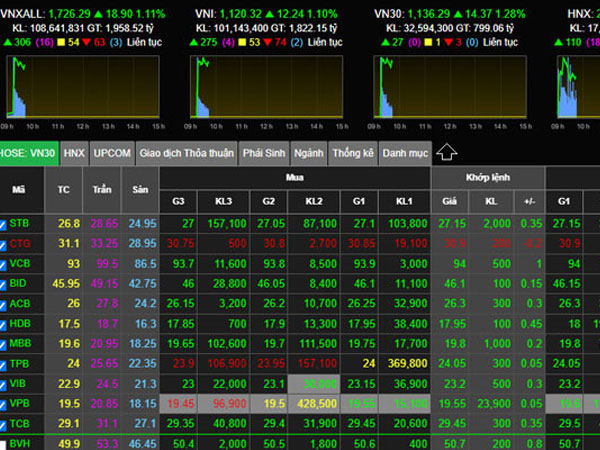Image resolution: width=600 pixels, height=450 pixels.
Task: Click the TC column header
Action: click(x=64, y=189)
